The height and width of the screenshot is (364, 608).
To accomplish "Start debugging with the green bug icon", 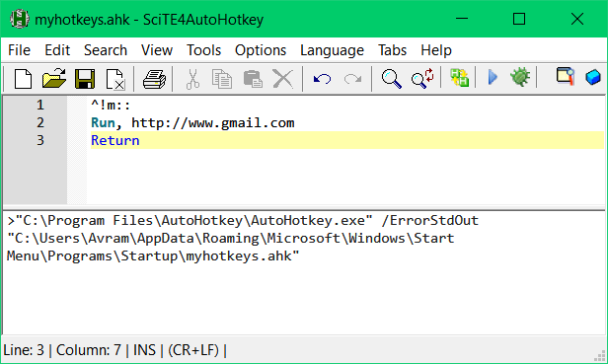I will click(520, 77).
